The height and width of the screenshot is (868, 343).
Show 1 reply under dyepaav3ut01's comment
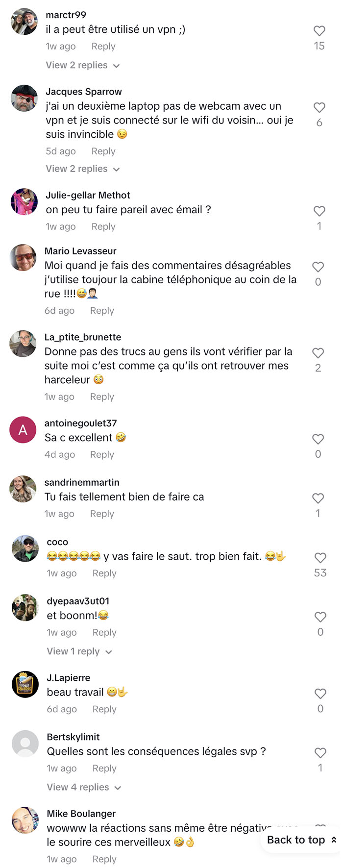point(79,651)
